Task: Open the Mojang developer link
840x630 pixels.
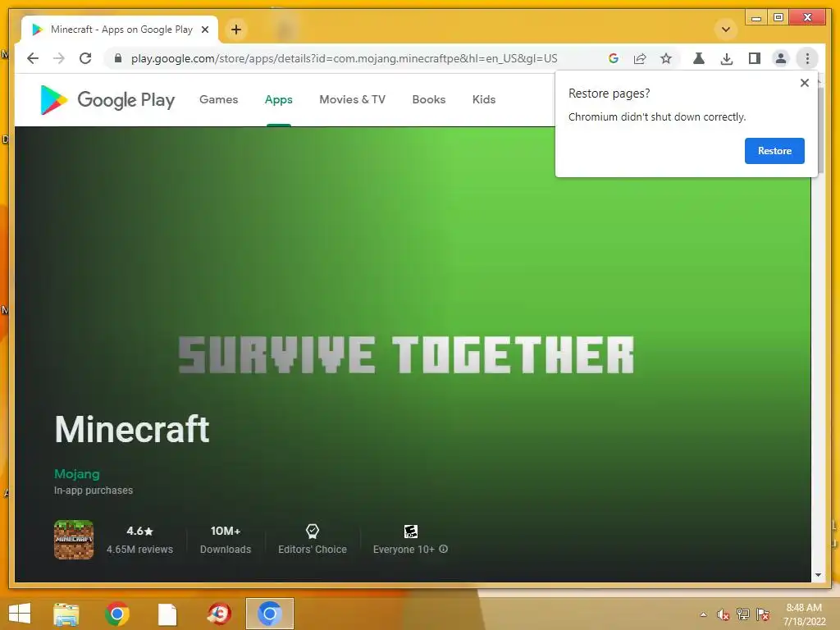Action: pyautogui.click(x=76, y=474)
